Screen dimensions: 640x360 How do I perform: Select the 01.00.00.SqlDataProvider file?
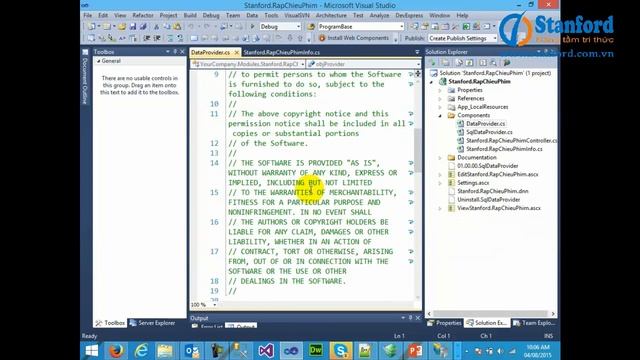click(487, 166)
